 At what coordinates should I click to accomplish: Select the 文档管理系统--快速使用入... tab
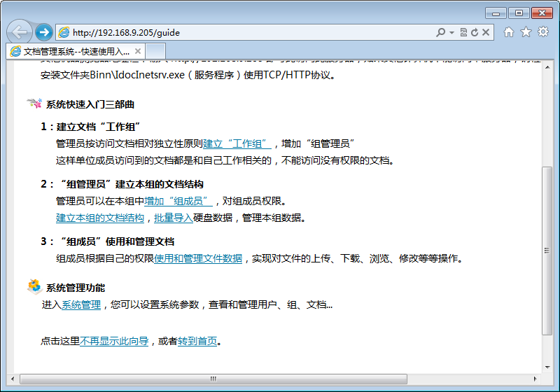(76, 51)
